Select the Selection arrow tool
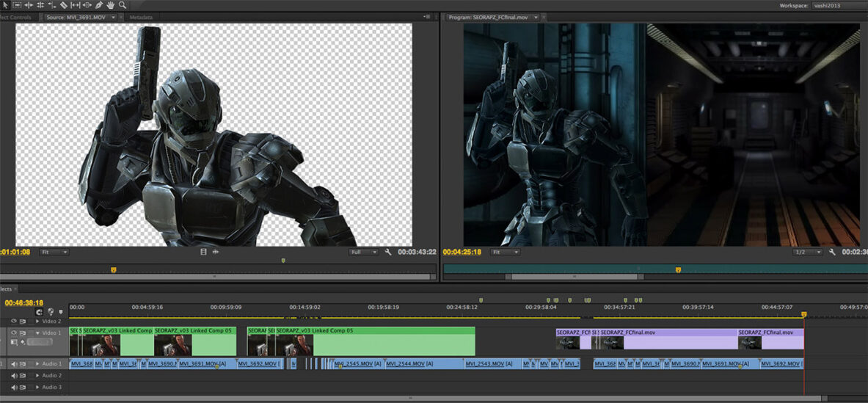The image size is (868, 403). (4, 5)
